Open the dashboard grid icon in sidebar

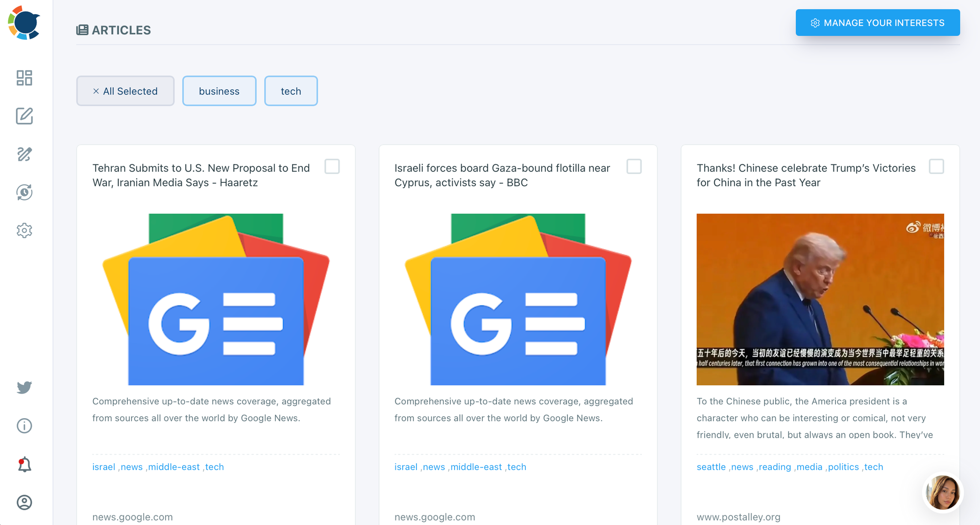pyautogui.click(x=24, y=78)
